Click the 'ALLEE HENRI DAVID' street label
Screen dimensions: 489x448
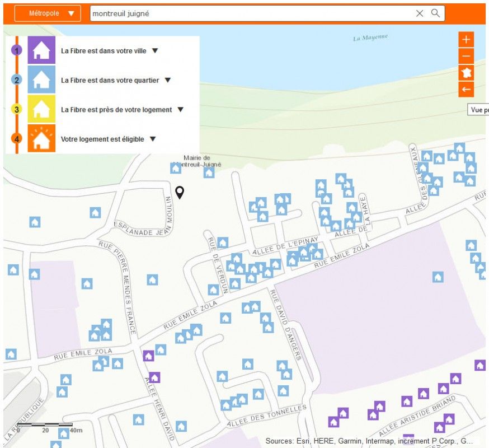(159, 409)
